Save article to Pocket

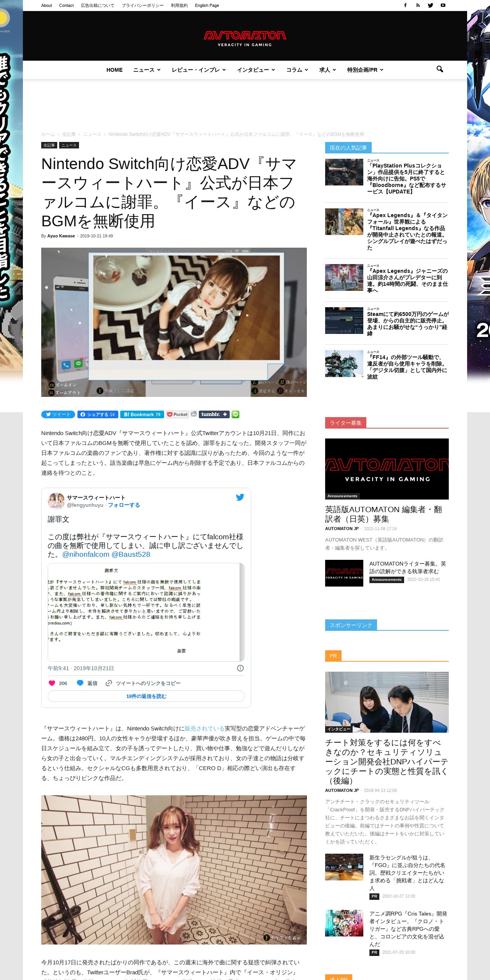click(177, 414)
